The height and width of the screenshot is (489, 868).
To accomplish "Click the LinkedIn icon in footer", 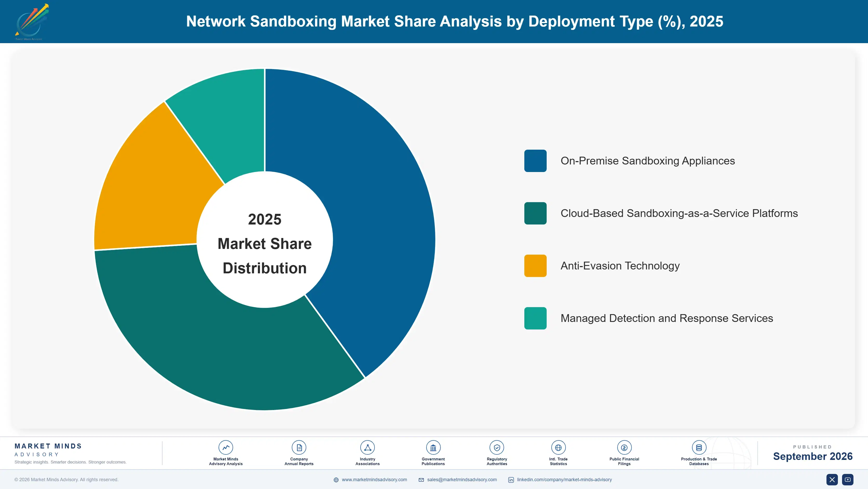I will tap(511, 480).
